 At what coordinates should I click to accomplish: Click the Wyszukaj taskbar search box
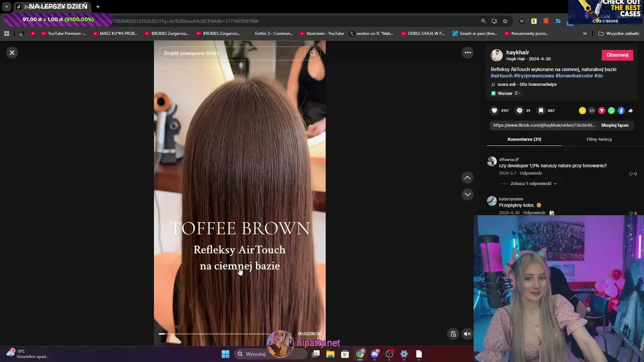pyautogui.click(x=271, y=354)
